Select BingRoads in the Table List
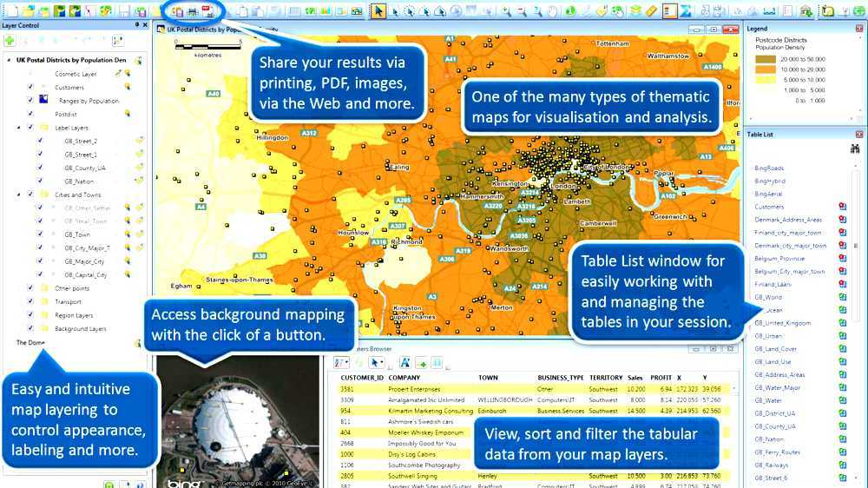 [769, 168]
